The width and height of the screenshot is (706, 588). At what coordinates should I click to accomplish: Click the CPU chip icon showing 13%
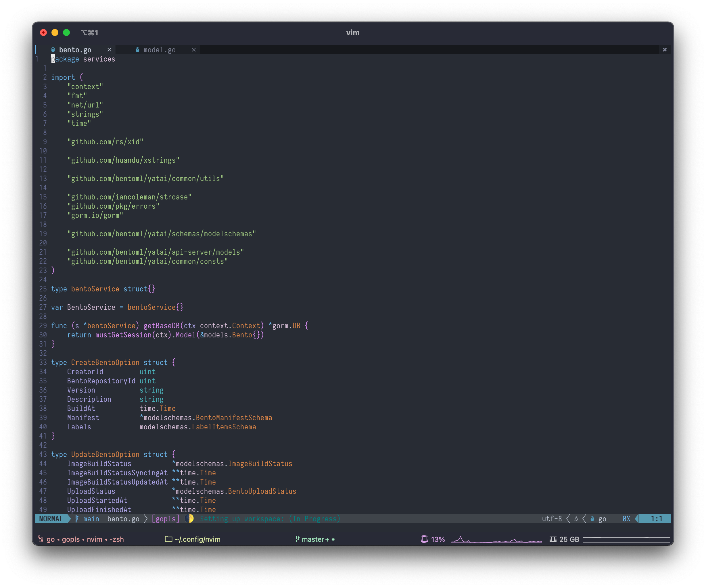(424, 539)
